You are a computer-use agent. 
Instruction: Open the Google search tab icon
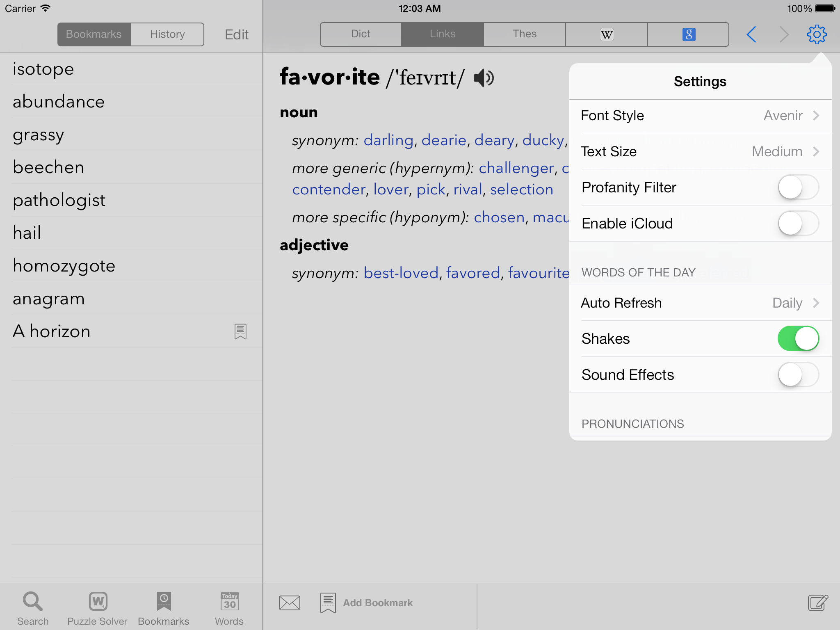coord(689,34)
